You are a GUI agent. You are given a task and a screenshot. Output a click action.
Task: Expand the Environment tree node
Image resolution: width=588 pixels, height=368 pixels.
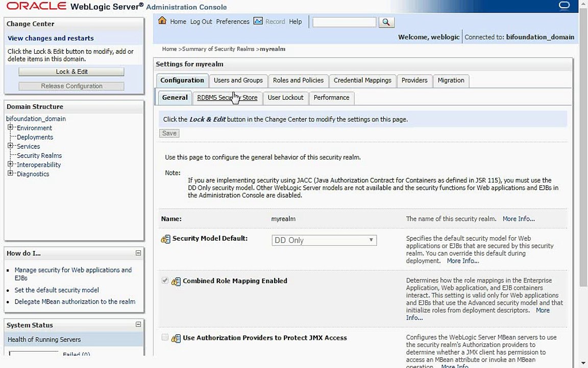coord(11,127)
